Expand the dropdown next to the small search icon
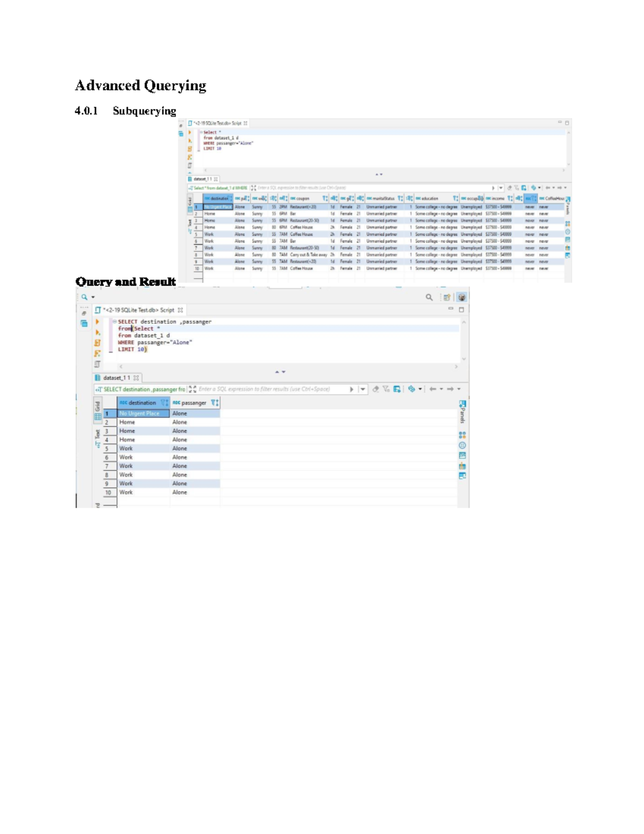 pos(93,297)
